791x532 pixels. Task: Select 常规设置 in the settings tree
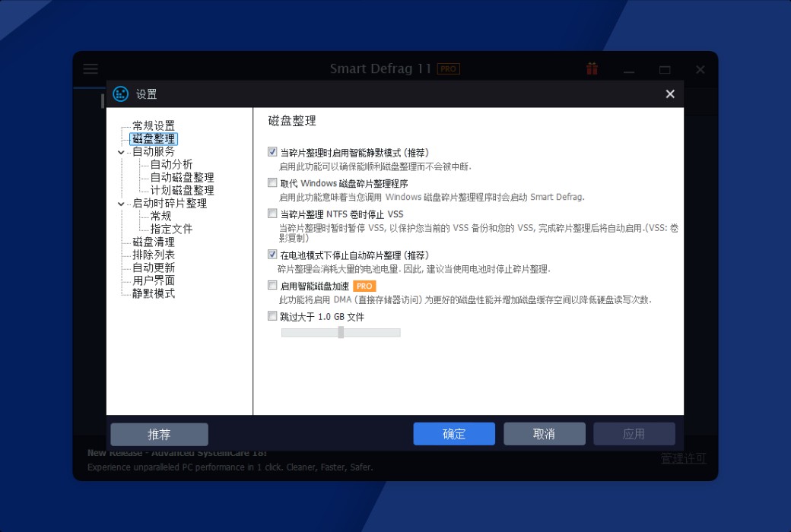click(154, 125)
